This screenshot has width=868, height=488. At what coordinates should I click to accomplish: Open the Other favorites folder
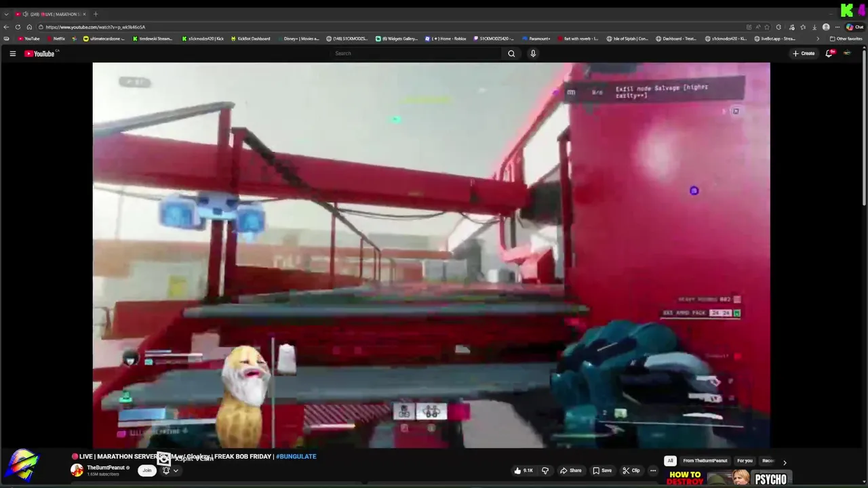(x=846, y=39)
